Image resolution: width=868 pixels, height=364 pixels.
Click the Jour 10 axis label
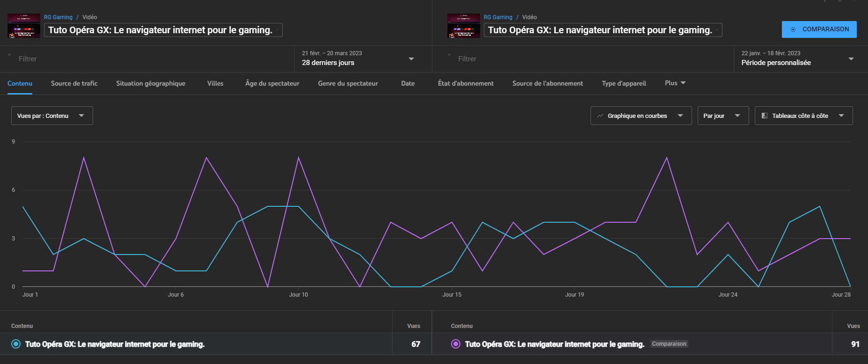(299, 294)
